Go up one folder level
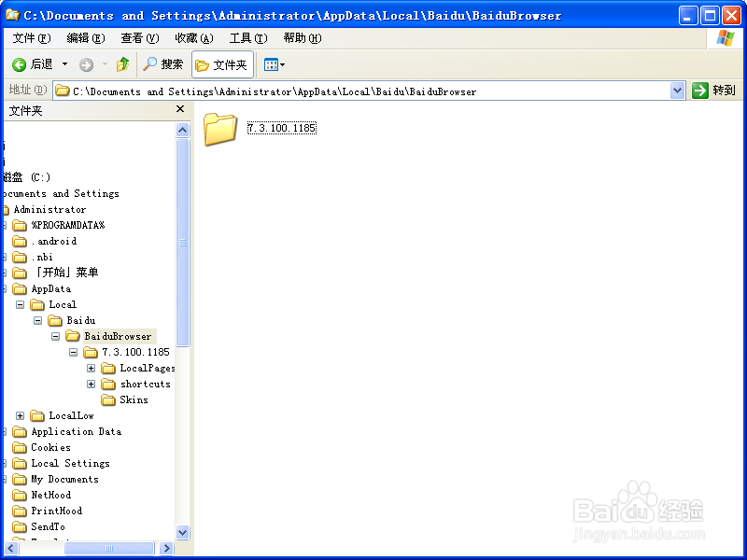 click(x=123, y=64)
